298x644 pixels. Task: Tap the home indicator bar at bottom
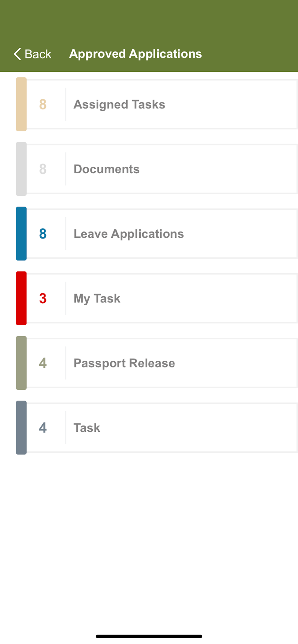point(149,636)
